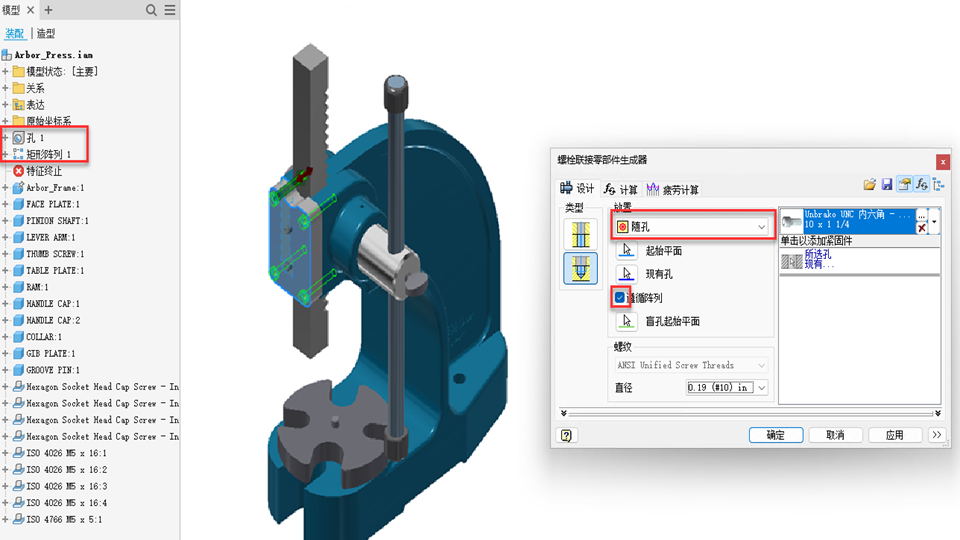Select ISO 4026 M5 x 16:2 icon
This screenshot has height=540, width=960.
(x=18, y=470)
